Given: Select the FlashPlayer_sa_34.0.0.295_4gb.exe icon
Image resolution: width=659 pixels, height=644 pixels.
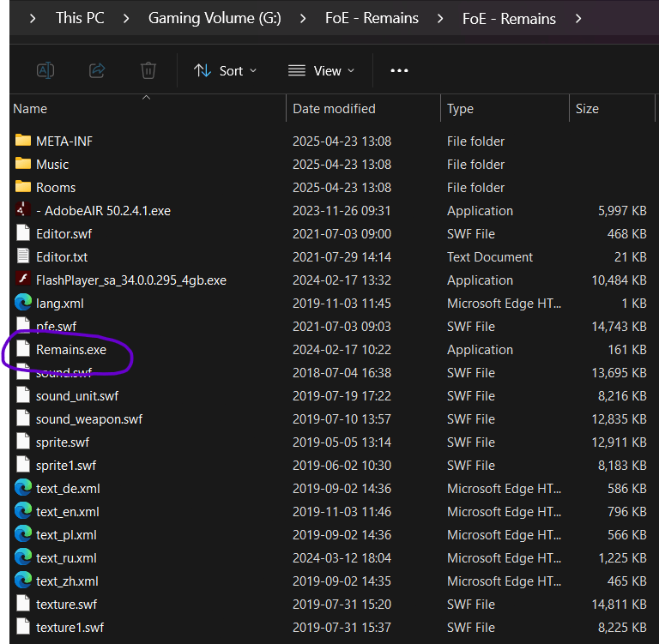Looking at the screenshot, I should [23, 279].
